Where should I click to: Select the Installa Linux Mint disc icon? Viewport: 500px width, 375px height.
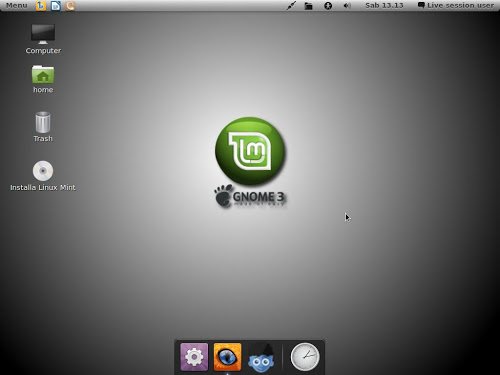click(x=43, y=176)
